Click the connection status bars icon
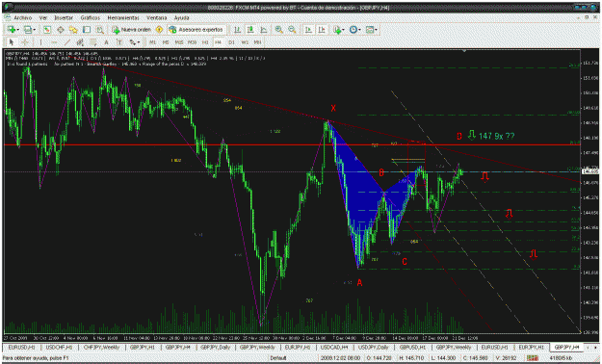This screenshot has height=364, width=602. tap(533, 358)
